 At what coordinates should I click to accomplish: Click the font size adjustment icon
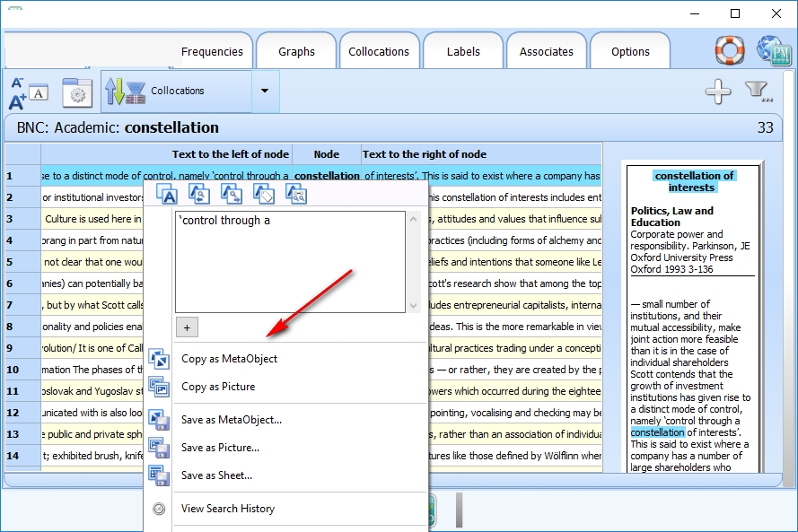27,92
